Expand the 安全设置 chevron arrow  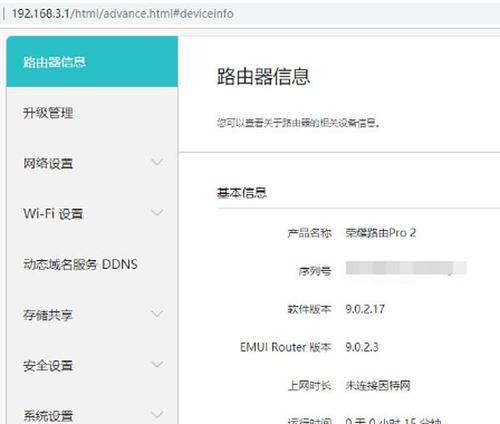[x=157, y=364]
